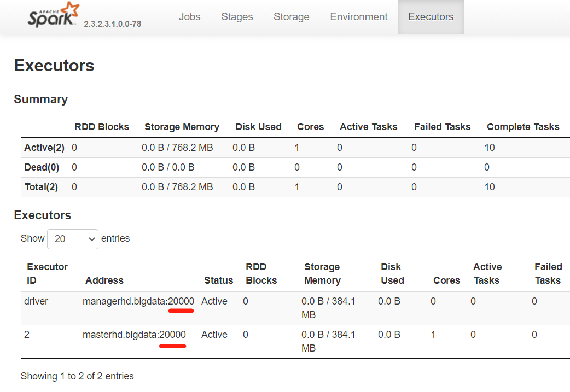
Task: Click the managerhd.bigdata:20000 driver address
Action: [138, 301]
